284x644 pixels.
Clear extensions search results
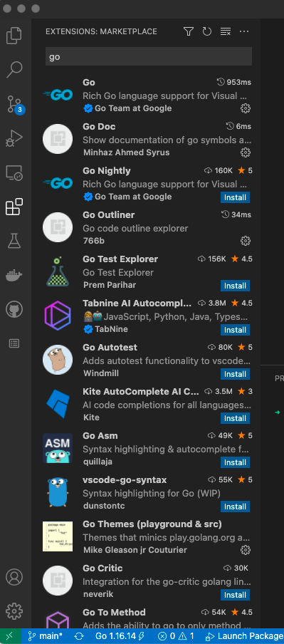click(x=226, y=31)
